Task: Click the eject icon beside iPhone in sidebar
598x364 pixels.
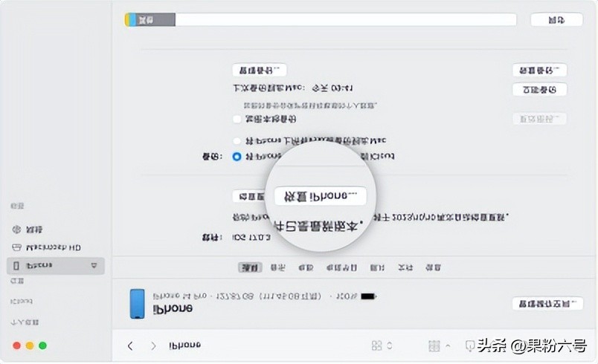Action: click(94, 265)
